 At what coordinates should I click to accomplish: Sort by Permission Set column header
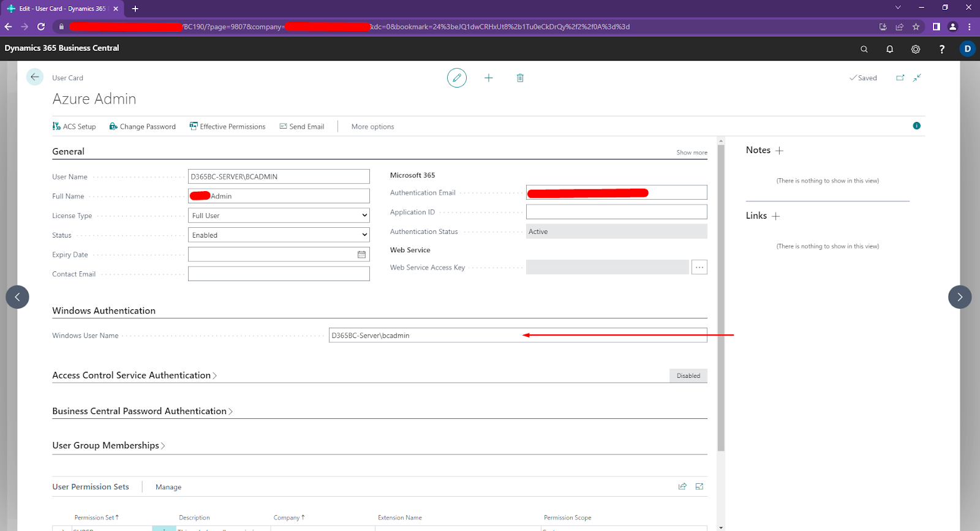pos(97,518)
